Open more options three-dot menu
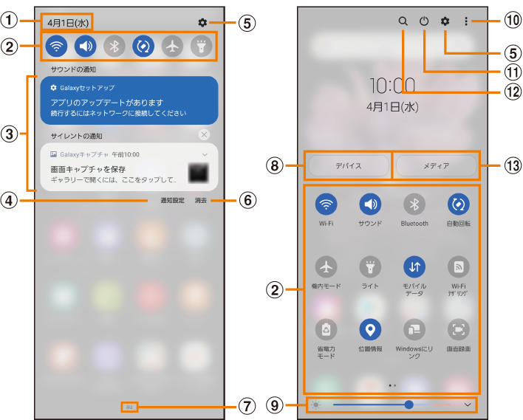 click(466, 22)
